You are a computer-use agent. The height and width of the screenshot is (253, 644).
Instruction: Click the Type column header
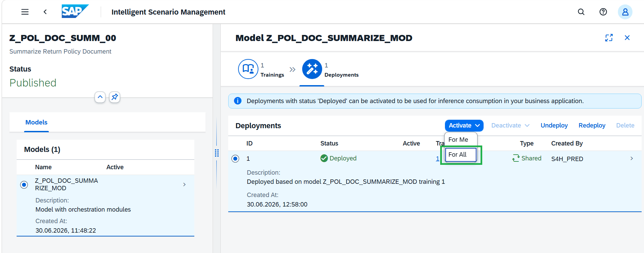(527, 143)
